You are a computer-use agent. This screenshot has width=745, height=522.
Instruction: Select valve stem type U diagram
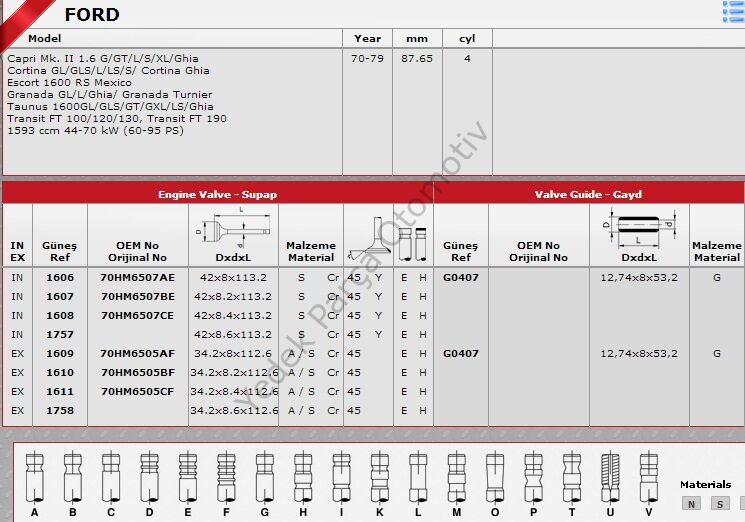tap(610, 478)
